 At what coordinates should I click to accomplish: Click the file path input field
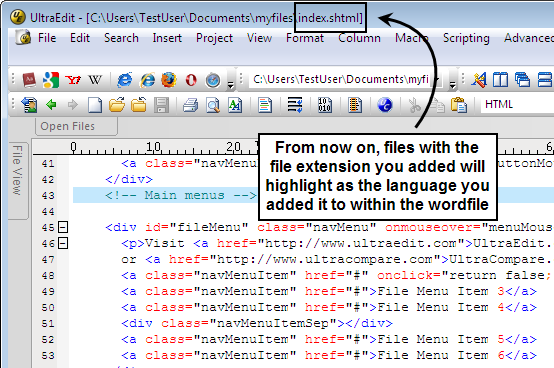(342, 80)
